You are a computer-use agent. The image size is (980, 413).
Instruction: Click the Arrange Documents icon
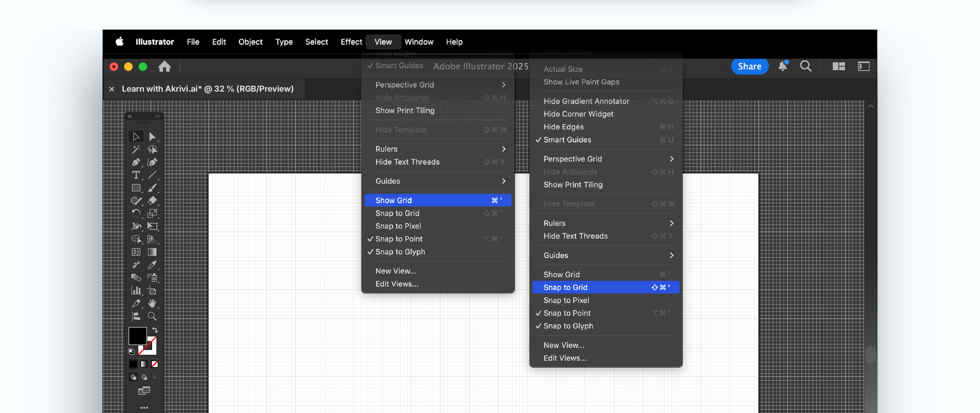(838, 67)
